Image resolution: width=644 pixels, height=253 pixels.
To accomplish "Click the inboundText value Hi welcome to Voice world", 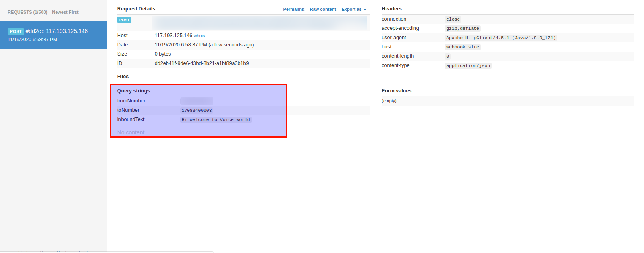I will click(216, 120).
